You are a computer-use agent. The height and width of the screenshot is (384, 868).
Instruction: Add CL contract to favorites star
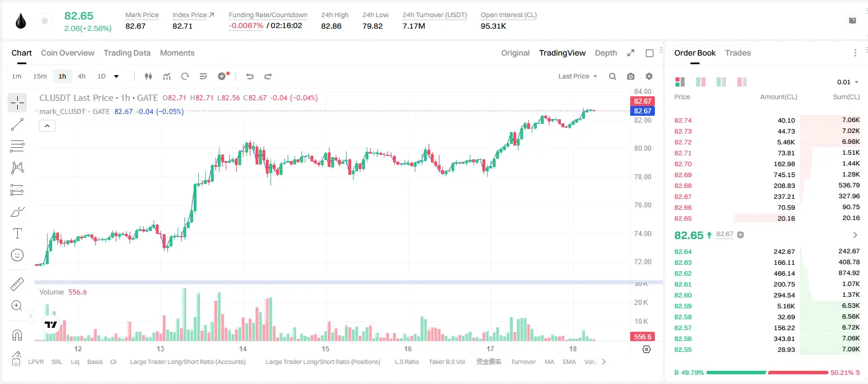tap(44, 21)
